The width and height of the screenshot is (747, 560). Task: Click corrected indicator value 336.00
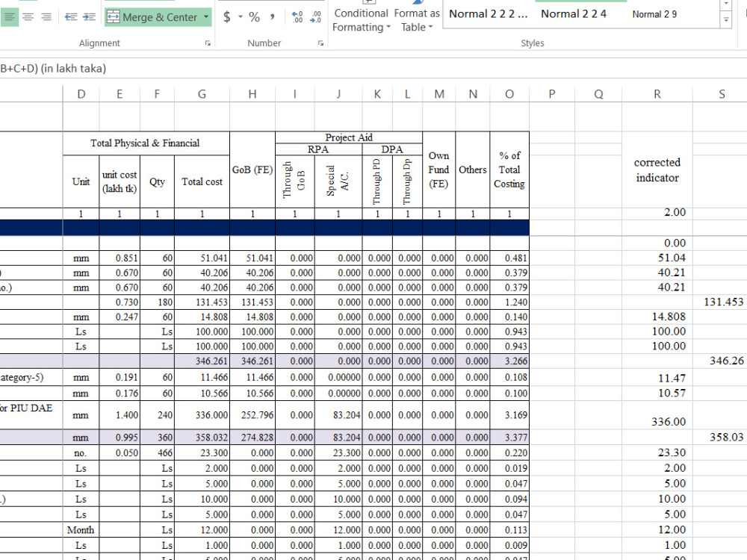(x=657, y=415)
